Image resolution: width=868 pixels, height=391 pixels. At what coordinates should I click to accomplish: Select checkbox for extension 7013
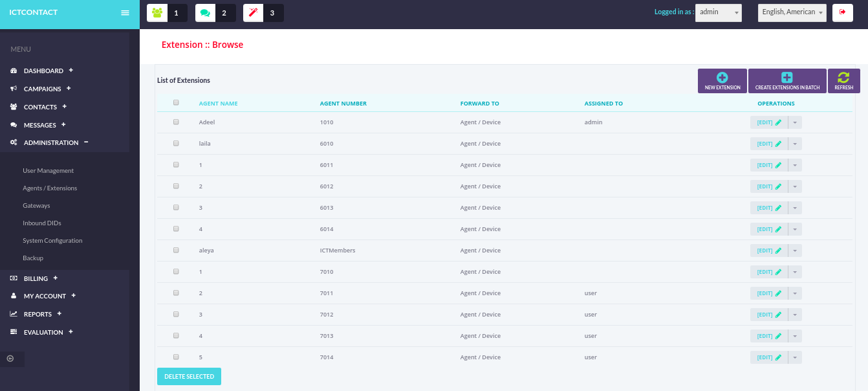pyautogui.click(x=176, y=335)
